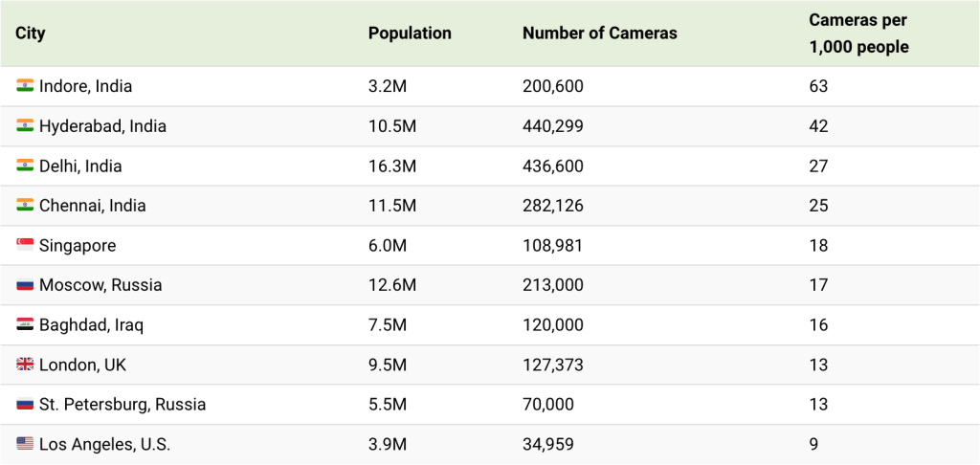Click the India flag beside Hyderabad
980x465 pixels.
coord(25,125)
